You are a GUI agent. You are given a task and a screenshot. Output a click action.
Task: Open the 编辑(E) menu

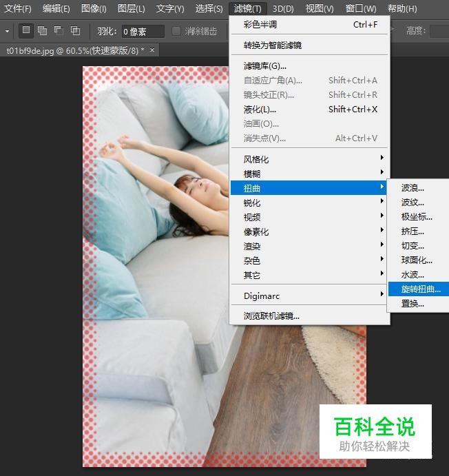(x=56, y=8)
